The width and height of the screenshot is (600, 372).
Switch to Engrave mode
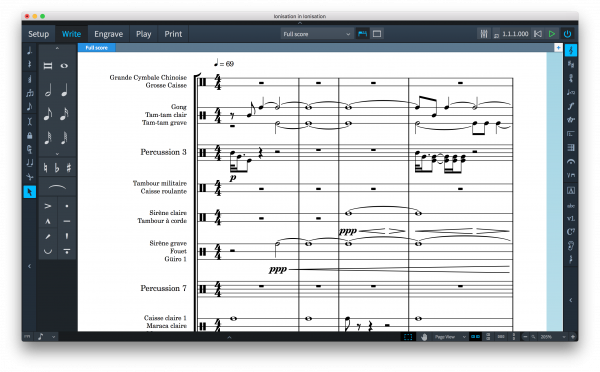pyautogui.click(x=109, y=34)
